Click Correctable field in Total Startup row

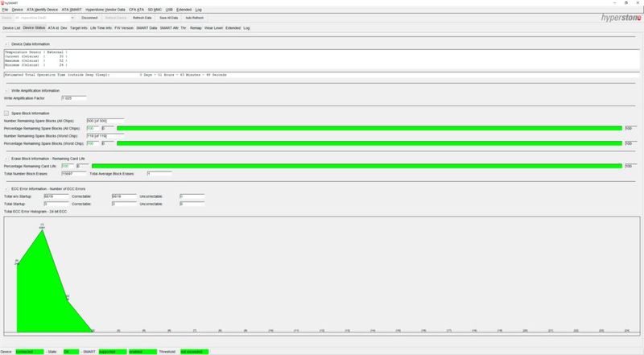click(124, 204)
